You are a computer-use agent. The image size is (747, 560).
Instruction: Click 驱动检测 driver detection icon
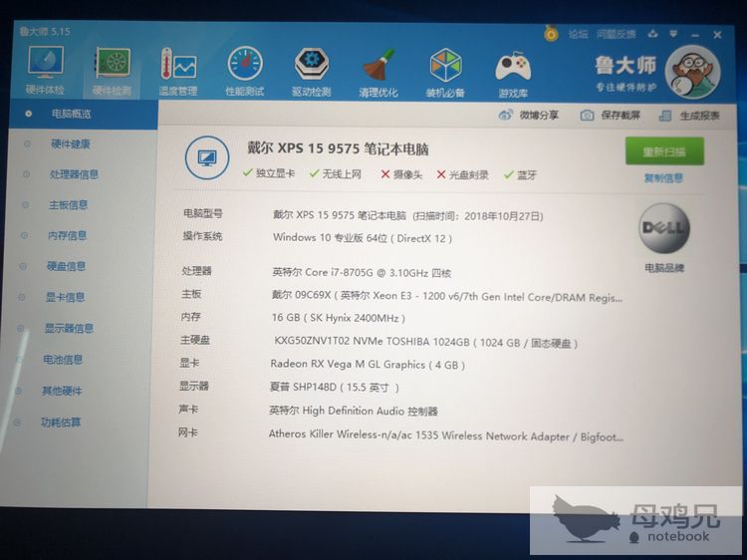coord(311,71)
